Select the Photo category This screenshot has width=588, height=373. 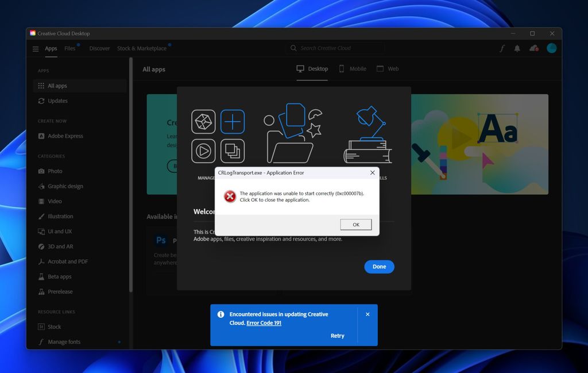click(55, 171)
